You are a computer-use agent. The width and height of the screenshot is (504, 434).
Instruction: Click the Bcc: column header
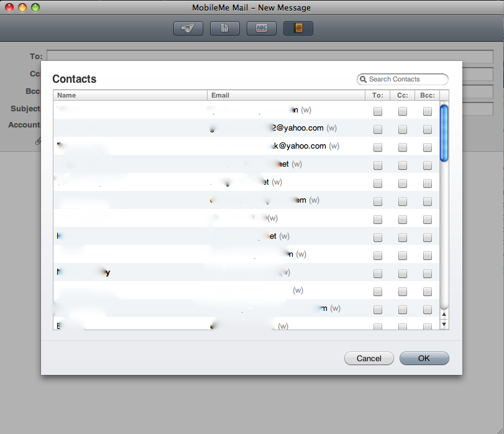pos(427,95)
